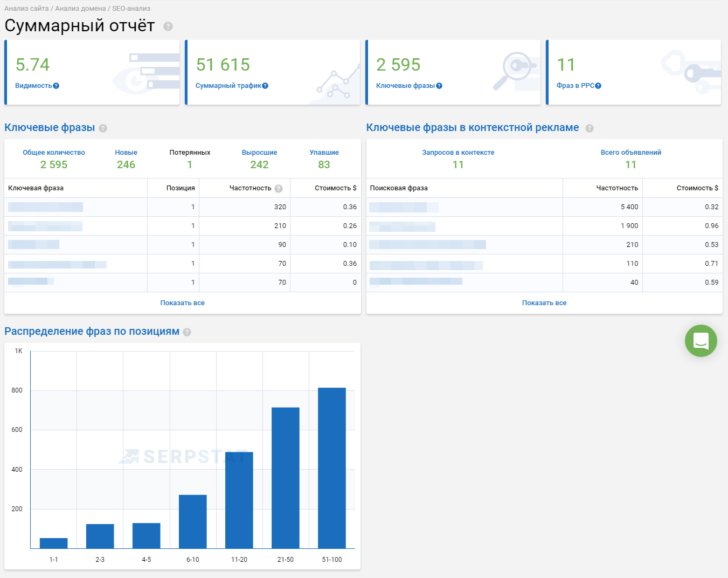The image size is (728, 578).
Task: Click help icon next to Суммарный отчёт title
Action: [x=168, y=26]
